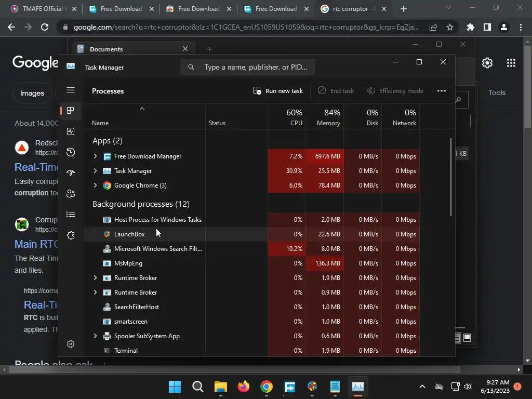The width and height of the screenshot is (532, 399).
Task: Collapse sort chevron above Name column
Action: [x=142, y=109]
